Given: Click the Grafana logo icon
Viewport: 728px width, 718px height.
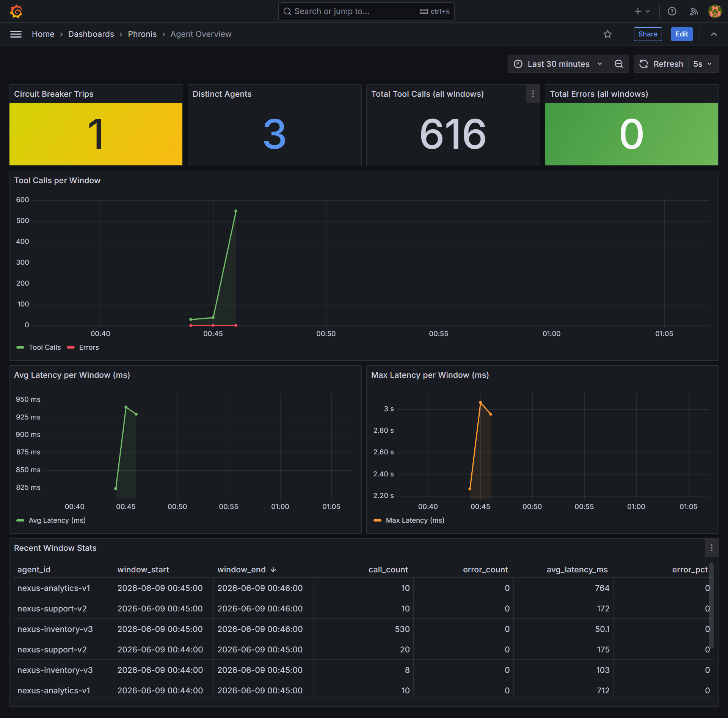Looking at the screenshot, I should (x=16, y=11).
